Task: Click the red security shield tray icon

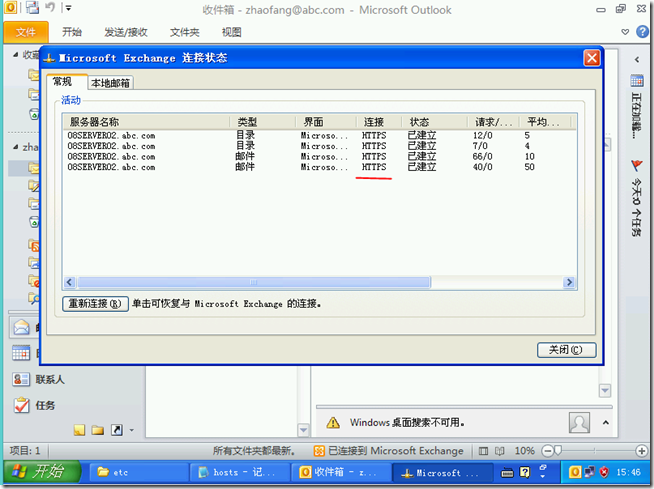Action: click(x=604, y=472)
